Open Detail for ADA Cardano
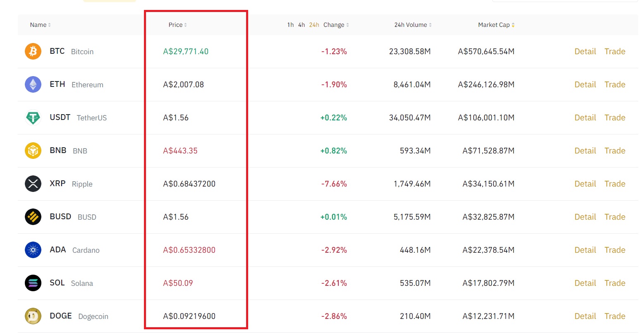Viewport: 644px width, 333px height. pos(585,250)
